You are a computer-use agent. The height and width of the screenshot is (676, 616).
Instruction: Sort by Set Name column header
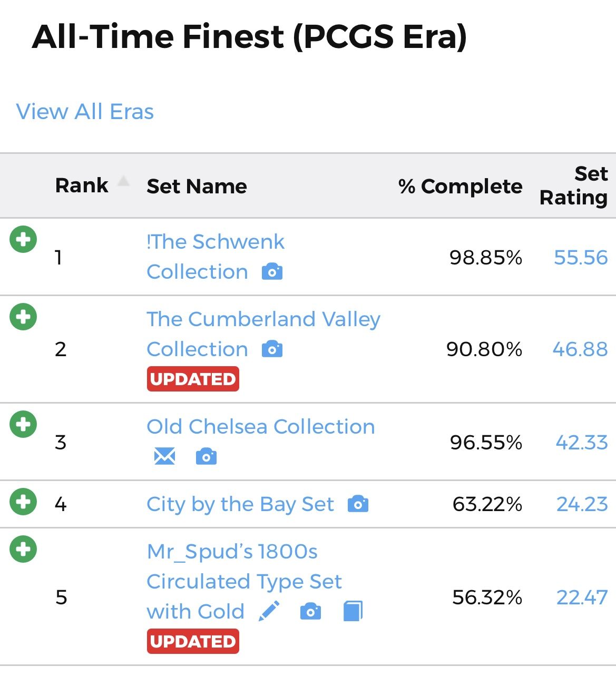[x=197, y=186]
